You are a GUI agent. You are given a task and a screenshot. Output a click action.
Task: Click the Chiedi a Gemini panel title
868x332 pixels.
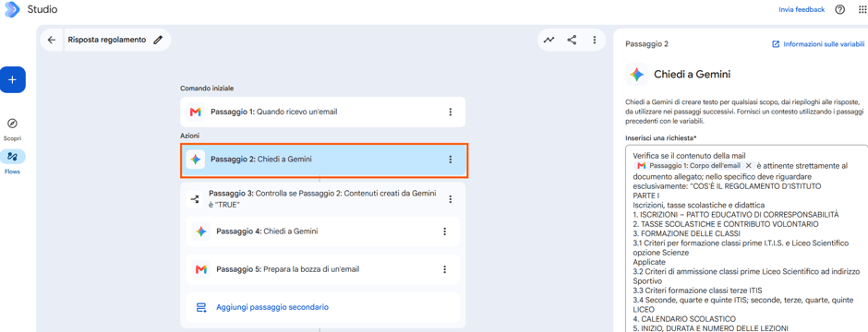click(x=692, y=75)
